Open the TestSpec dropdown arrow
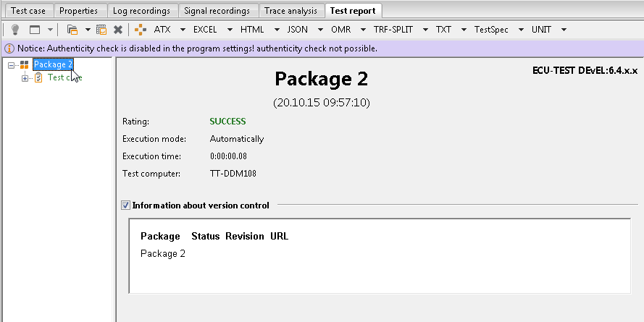644x322 pixels. click(521, 30)
